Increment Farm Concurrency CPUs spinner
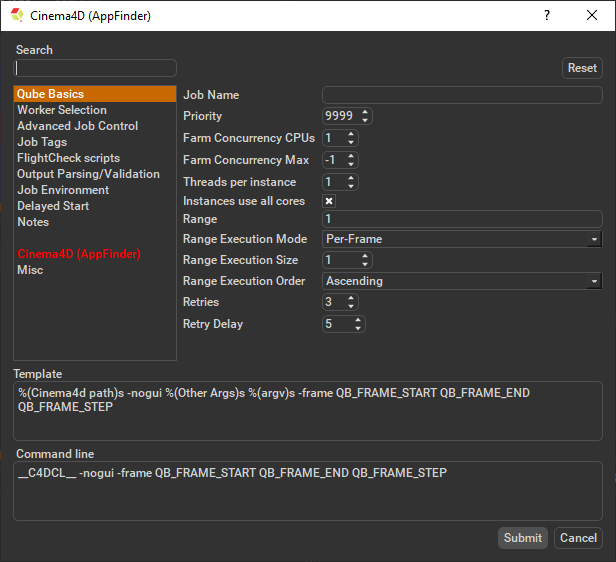Viewport: 616px width, 562px height. pos(351,134)
